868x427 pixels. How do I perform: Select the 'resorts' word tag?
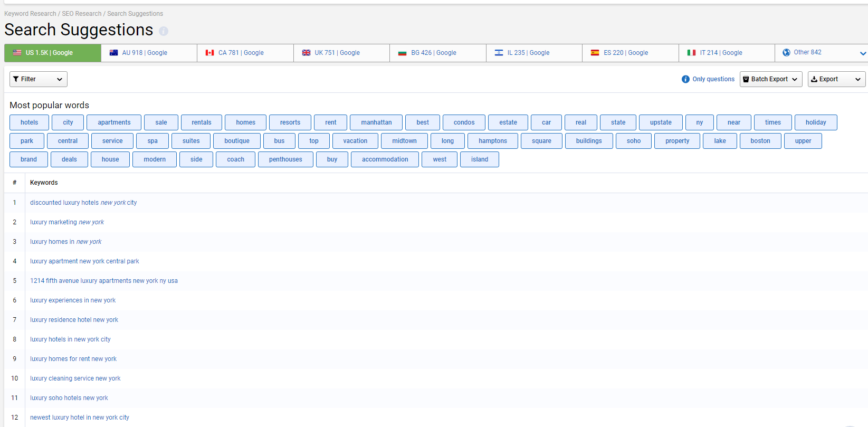[x=290, y=122]
